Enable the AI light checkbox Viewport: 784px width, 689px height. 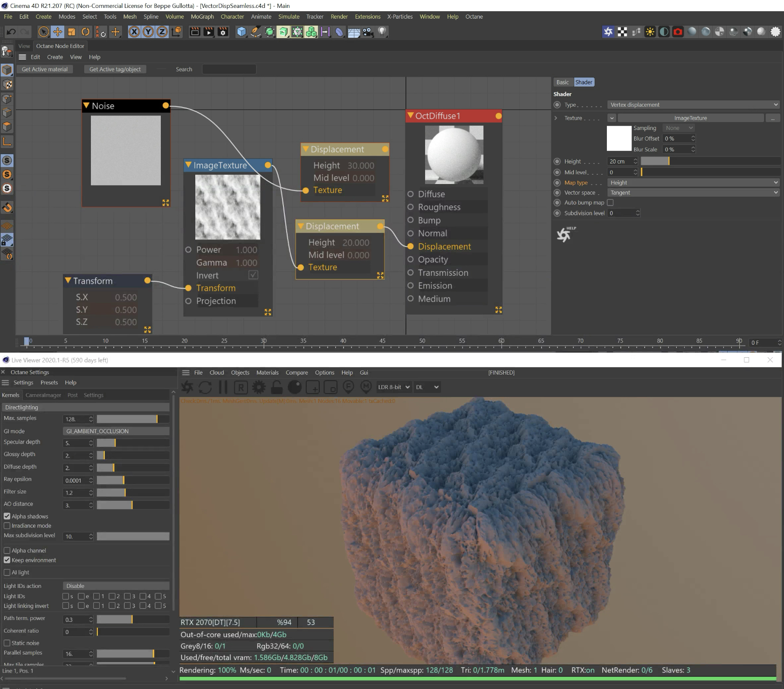click(x=7, y=572)
